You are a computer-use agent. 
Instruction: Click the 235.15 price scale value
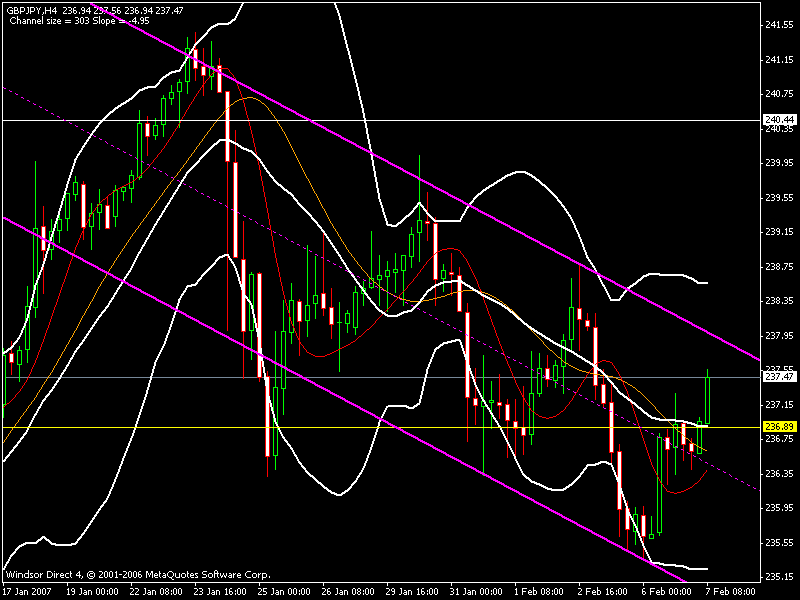[780, 577]
